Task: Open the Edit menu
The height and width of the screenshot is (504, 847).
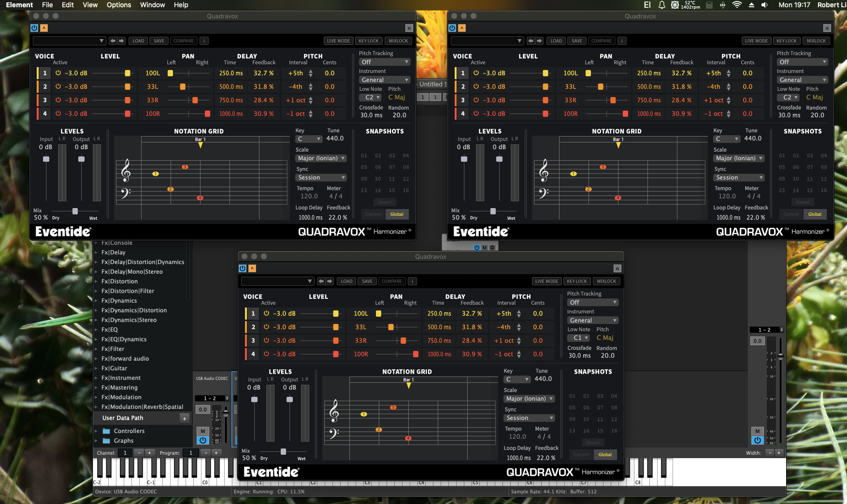Action: click(x=68, y=5)
